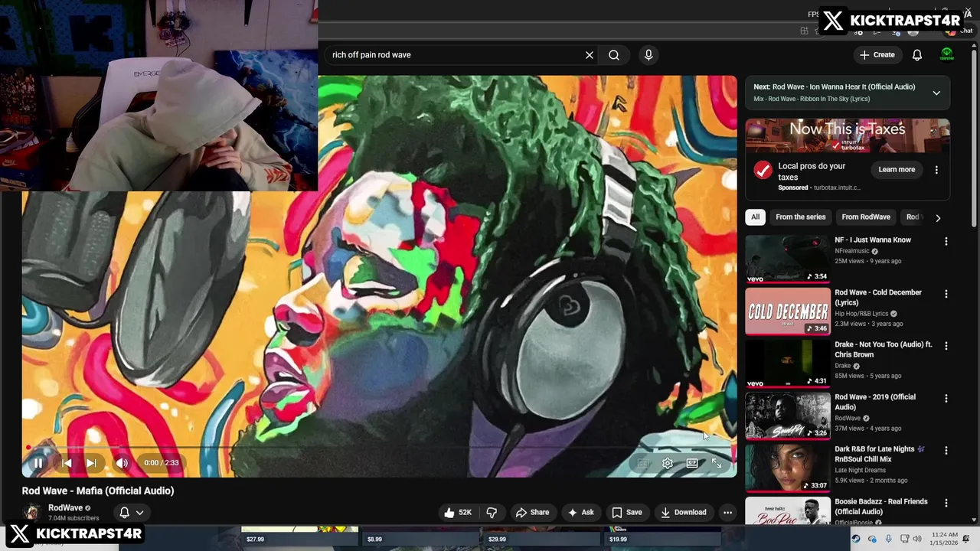Toggle subtitles/closed captions in player
The image size is (980, 551).
643,463
